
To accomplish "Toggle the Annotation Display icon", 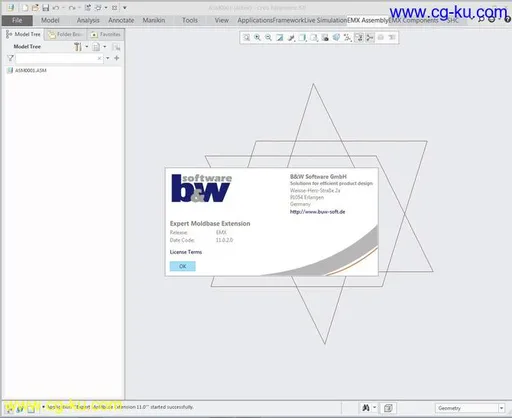I will (359, 37).
